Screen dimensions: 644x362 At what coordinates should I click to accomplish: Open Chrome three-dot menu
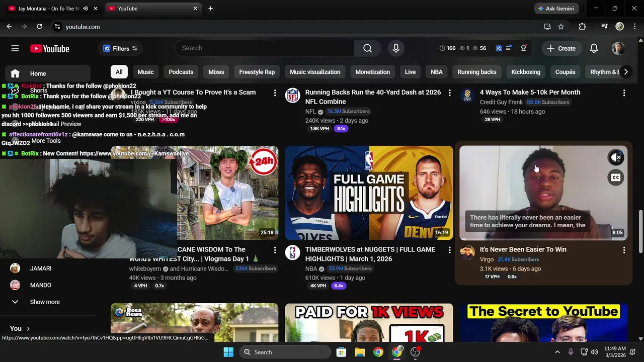(635, 27)
